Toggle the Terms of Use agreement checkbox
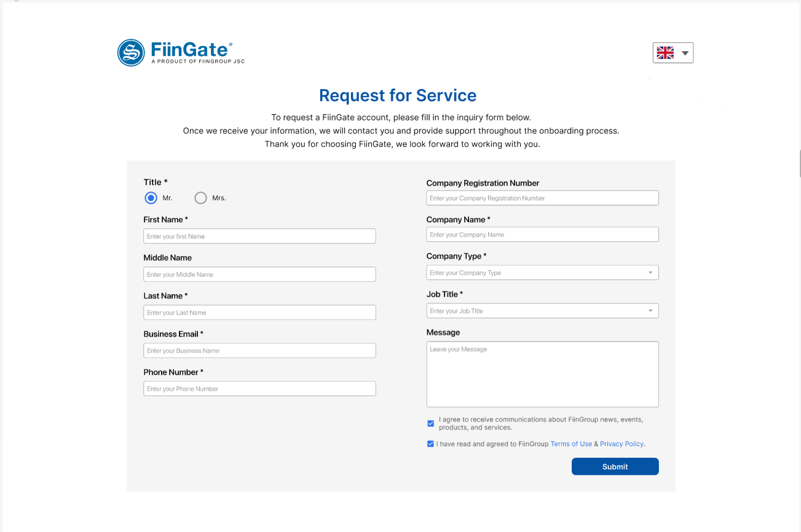801x532 pixels. click(430, 444)
